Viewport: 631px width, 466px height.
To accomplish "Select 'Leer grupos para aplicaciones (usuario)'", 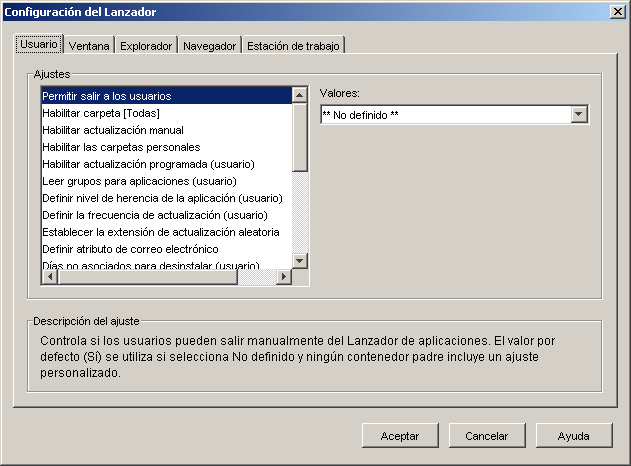I will click(139, 181).
